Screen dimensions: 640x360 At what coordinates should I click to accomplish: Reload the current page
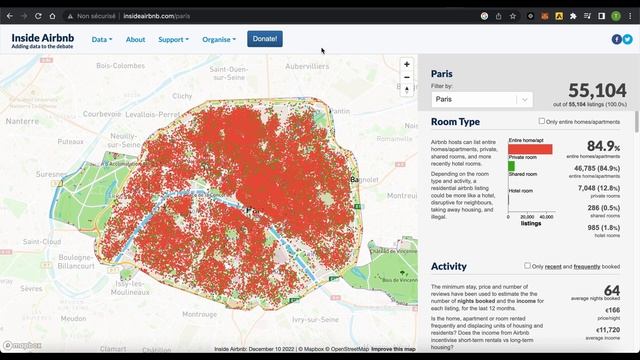[38, 16]
